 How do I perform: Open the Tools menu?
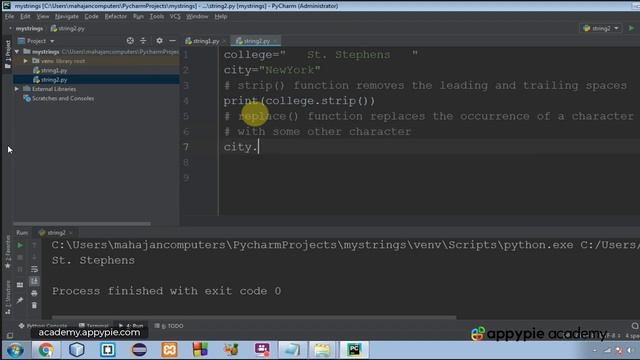coord(157,16)
